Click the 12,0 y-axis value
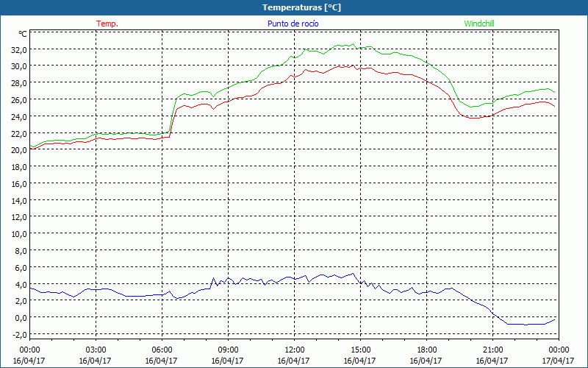Image resolution: width=588 pixels, height=368 pixels. point(20,218)
